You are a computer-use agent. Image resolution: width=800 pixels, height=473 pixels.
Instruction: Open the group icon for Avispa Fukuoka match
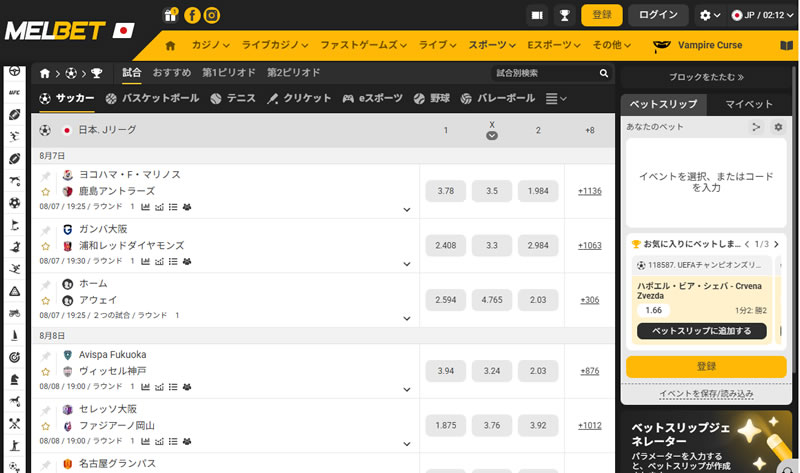click(187, 387)
